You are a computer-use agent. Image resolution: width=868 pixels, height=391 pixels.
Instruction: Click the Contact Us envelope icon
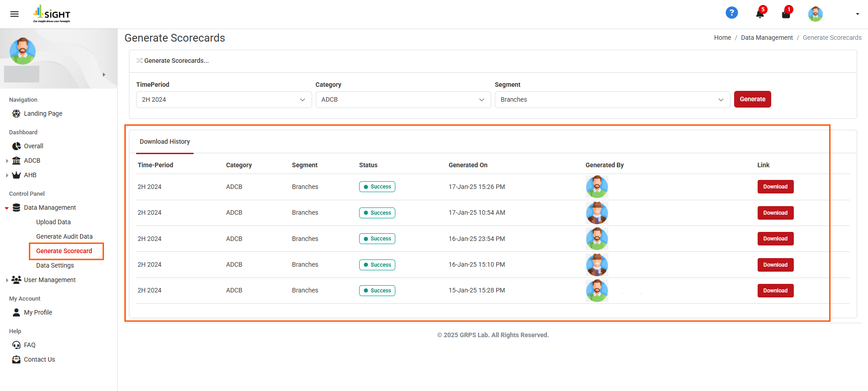click(16, 359)
